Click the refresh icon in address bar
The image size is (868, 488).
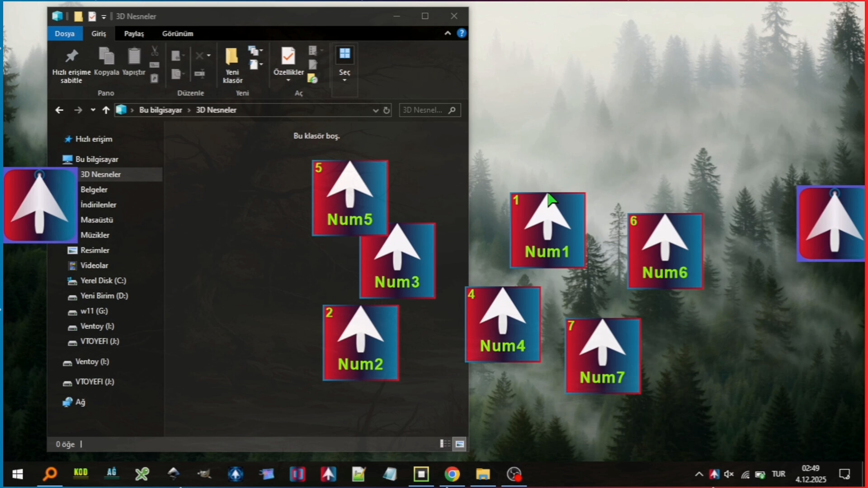pyautogui.click(x=387, y=110)
